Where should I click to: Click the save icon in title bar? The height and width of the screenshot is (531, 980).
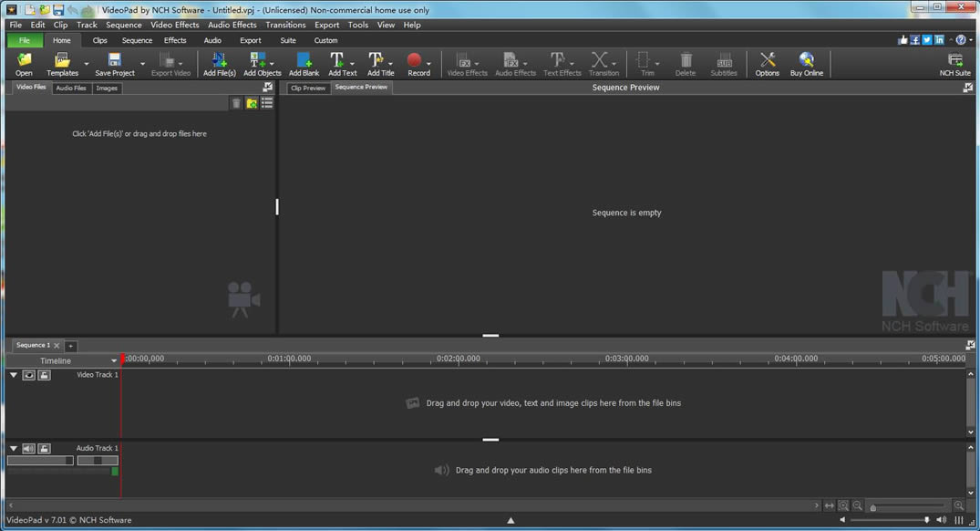58,9
